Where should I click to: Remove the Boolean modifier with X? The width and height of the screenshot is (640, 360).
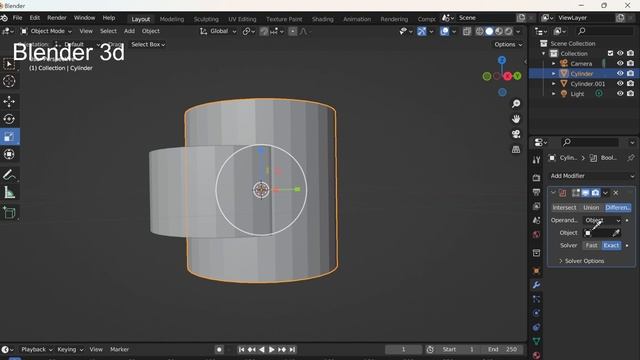pos(616,193)
